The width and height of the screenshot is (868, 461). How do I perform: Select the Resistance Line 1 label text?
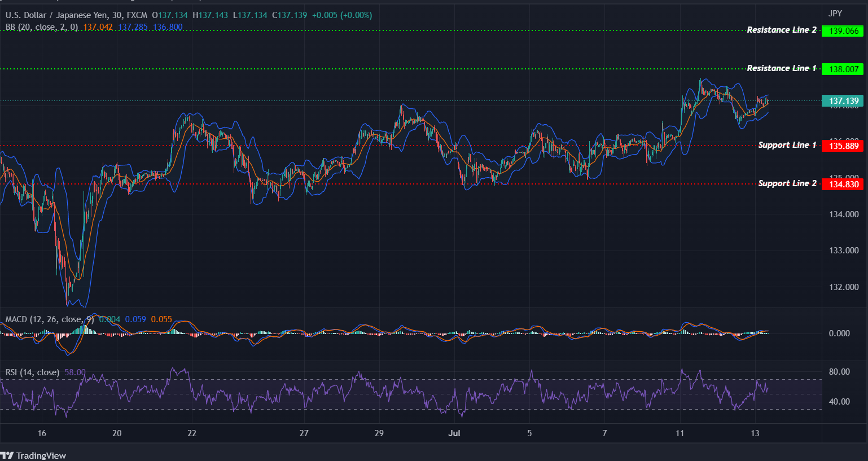coord(783,68)
